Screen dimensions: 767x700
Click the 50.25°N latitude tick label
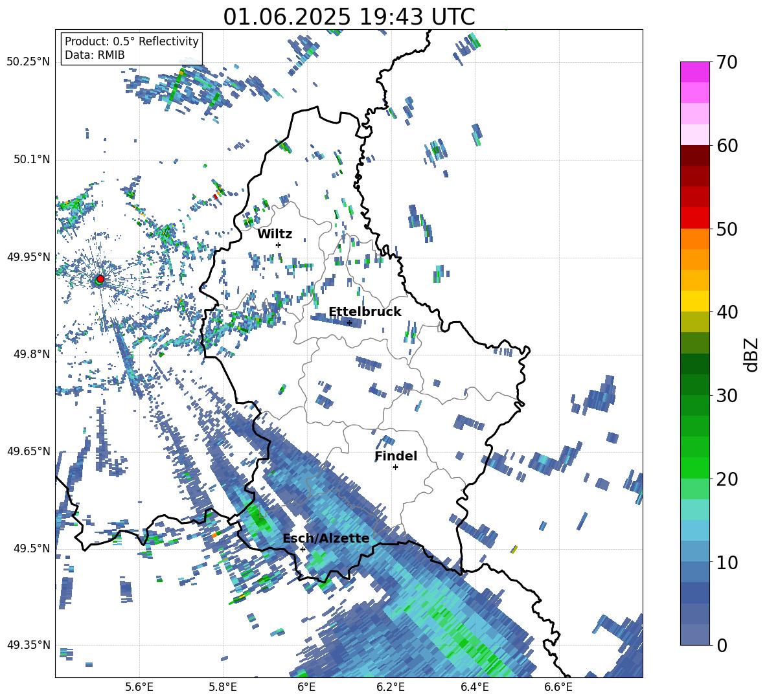tap(29, 62)
